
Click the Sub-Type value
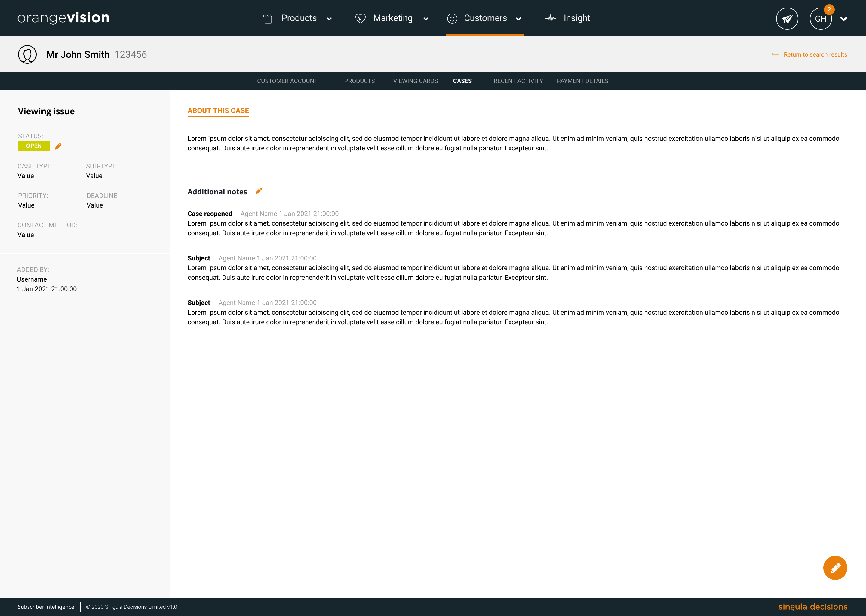tap(94, 176)
